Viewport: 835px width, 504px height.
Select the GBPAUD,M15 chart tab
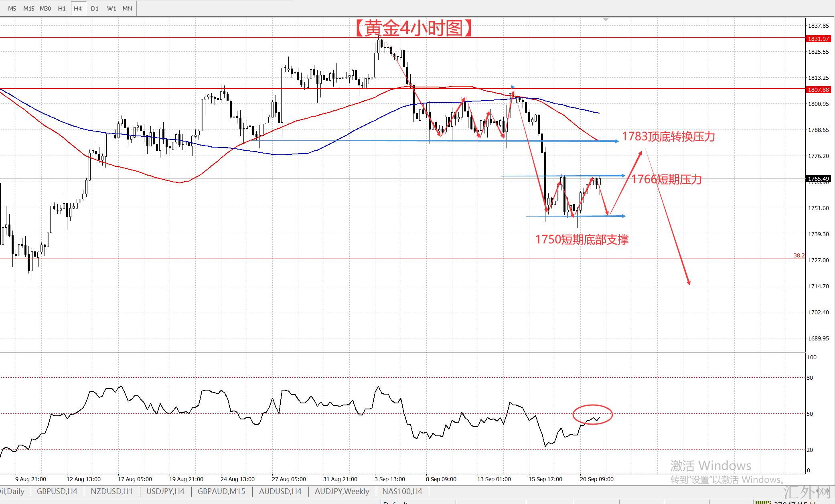[221, 491]
